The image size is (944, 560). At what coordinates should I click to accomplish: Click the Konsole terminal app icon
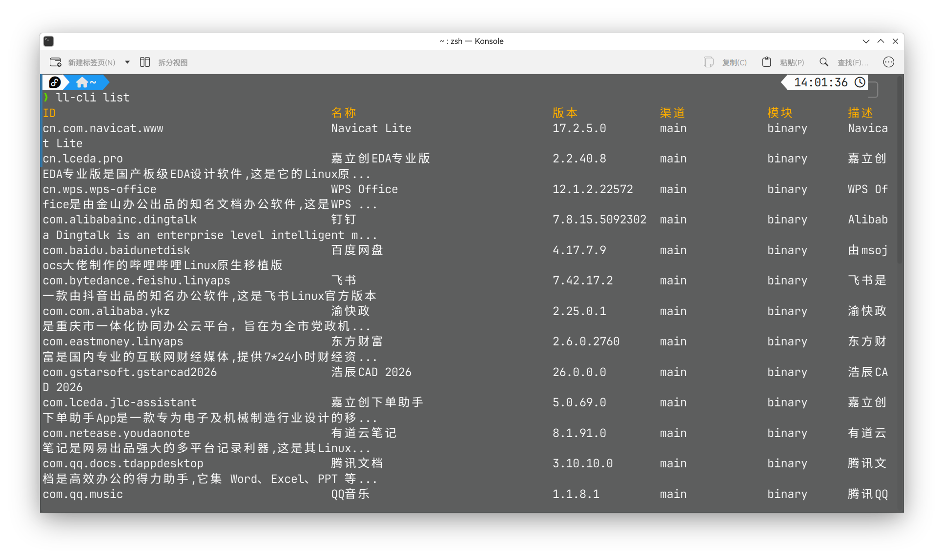[x=49, y=41]
